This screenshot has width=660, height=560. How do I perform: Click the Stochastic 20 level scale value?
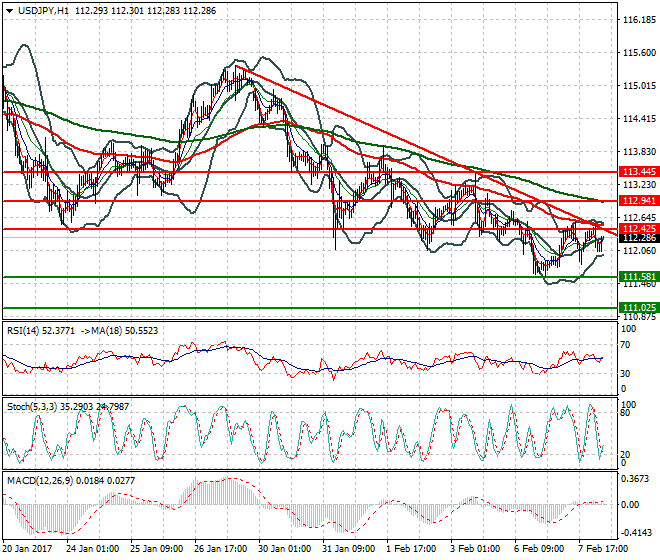click(x=625, y=455)
